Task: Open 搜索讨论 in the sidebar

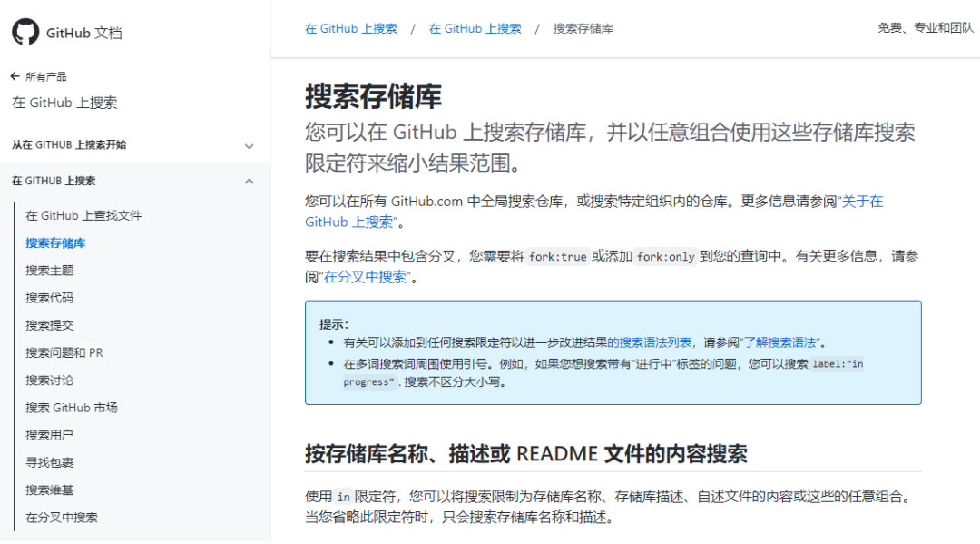Action: [x=49, y=381]
